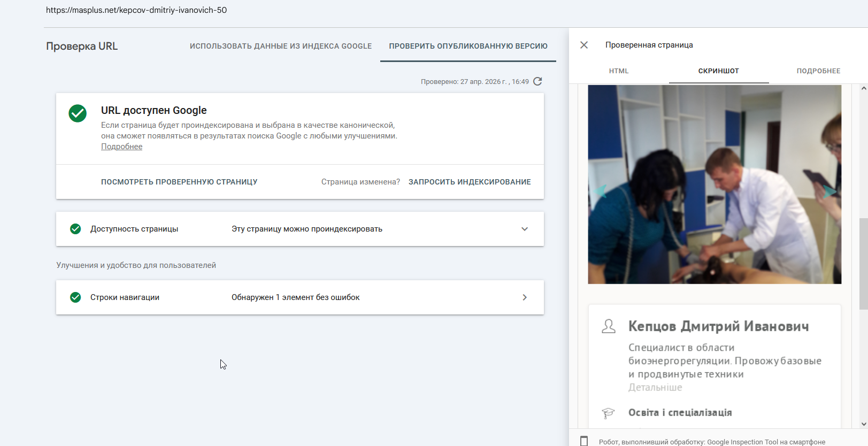
Task: Click the Кепцов Дмитрий Иванович heading
Action: tap(718, 326)
